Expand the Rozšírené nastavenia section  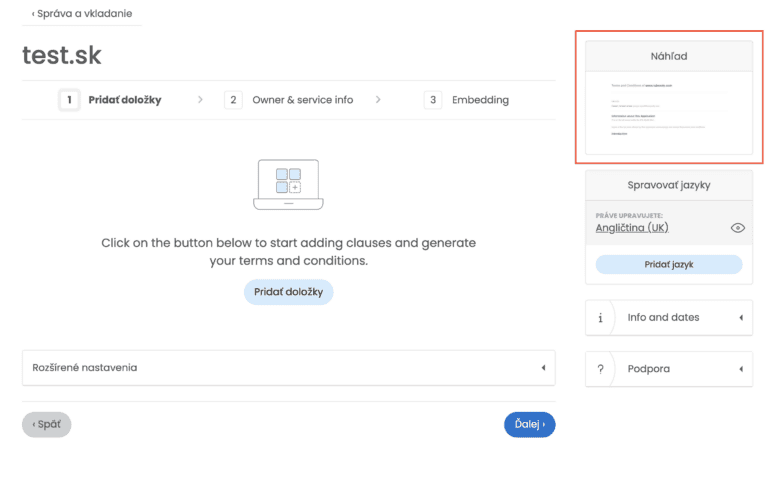coord(288,368)
